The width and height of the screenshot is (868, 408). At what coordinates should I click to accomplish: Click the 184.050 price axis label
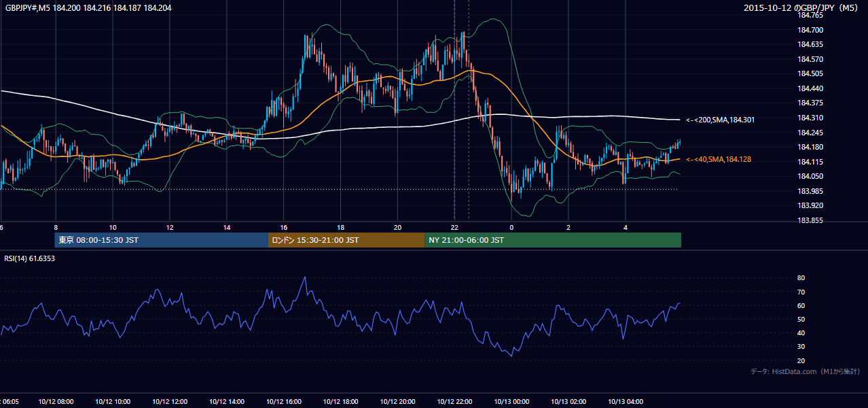click(x=810, y=176)
